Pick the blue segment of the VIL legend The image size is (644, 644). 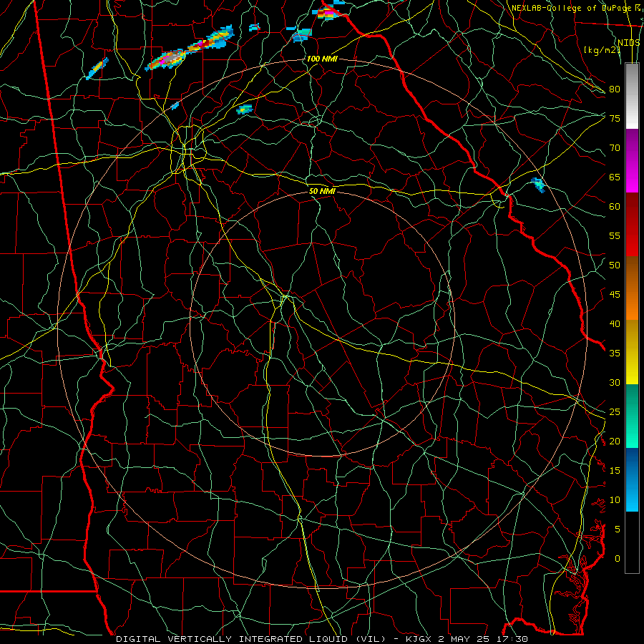click(632, 479)
